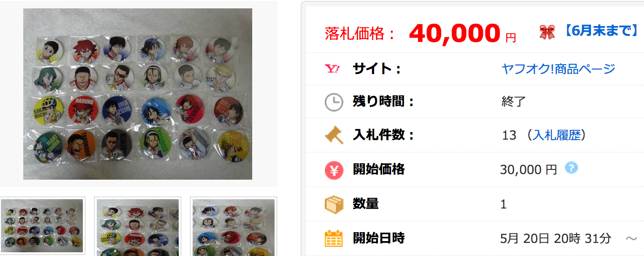Click the 終了 remaining time status

coord(514,101)
